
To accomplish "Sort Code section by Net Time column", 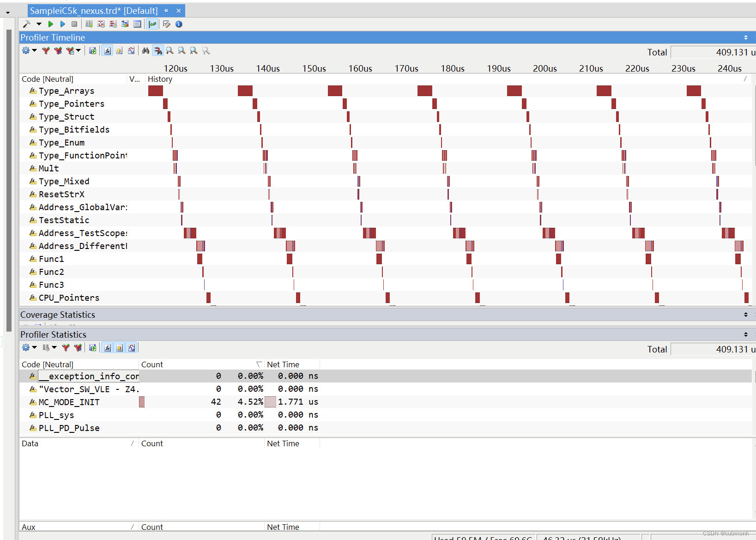I will pos(292,364).
